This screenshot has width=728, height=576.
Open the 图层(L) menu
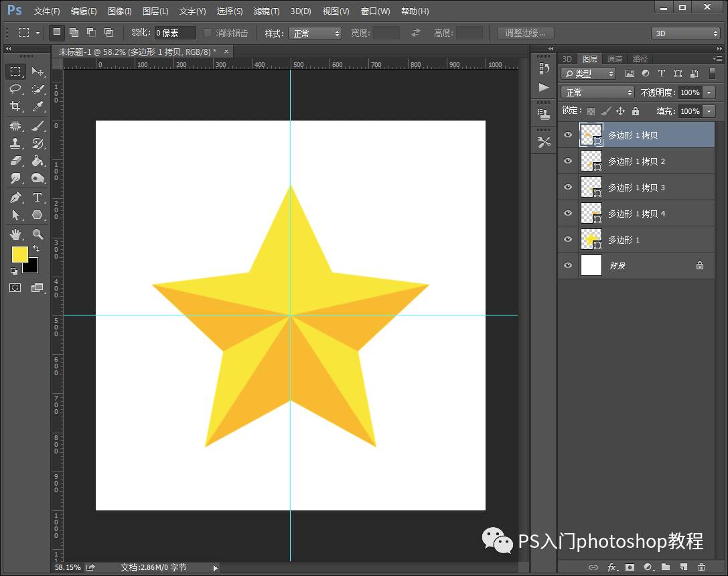coord(155,11)
